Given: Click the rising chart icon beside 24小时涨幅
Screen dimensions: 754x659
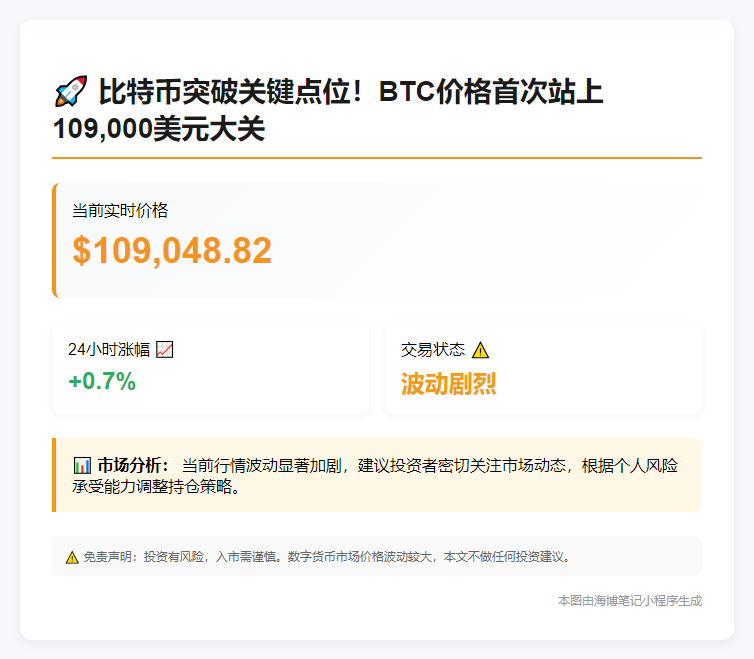Looking at the screenshot, I should tap(164, 350).
